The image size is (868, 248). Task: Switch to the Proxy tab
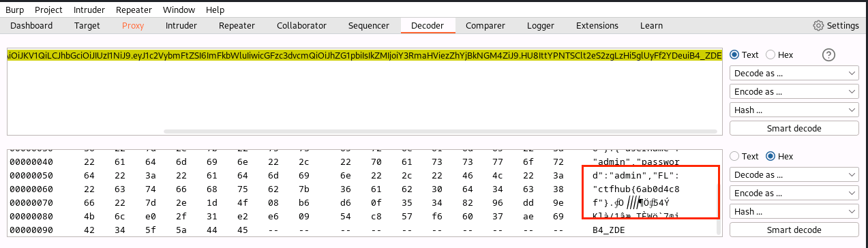click(x=133, y=26)
